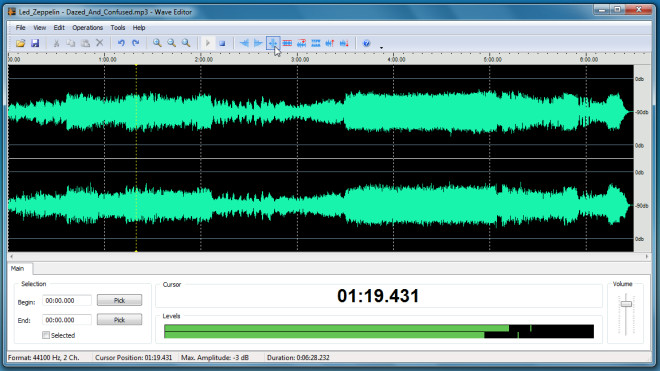Click the left-pointing blue arrow icon
The image size is (660, 371).
(x=244, y=43)
